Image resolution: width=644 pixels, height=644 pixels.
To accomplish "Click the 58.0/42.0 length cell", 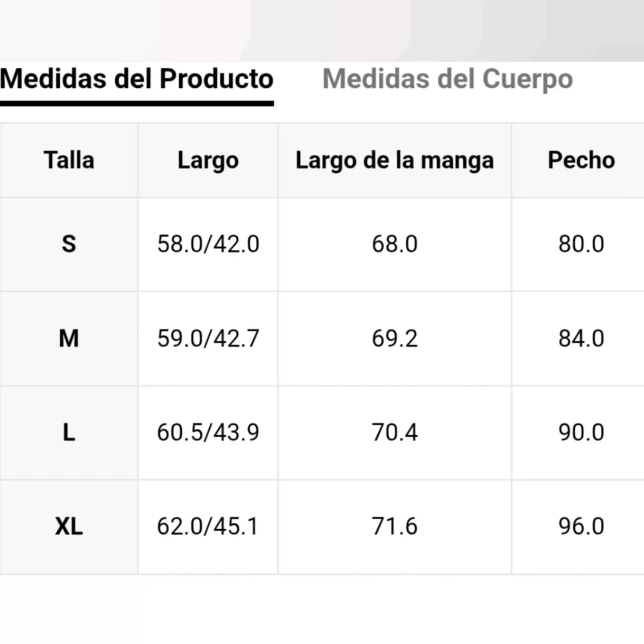I will tap(208, 244).
